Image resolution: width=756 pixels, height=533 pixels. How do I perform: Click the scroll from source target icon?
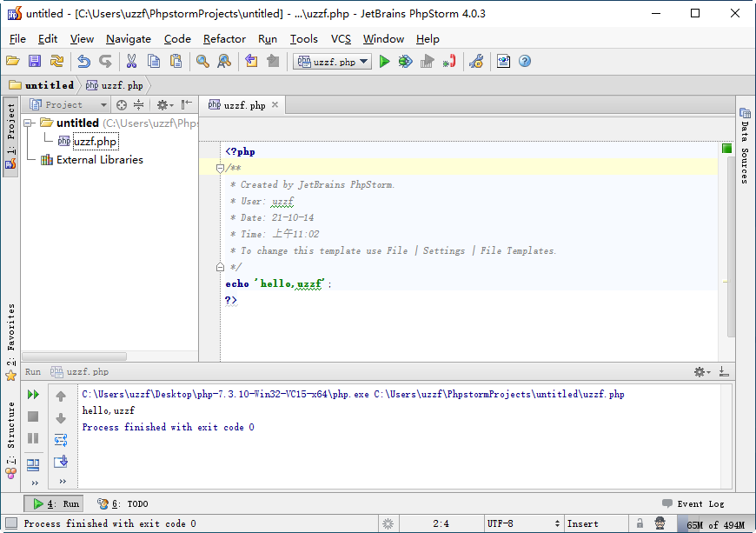122,104
